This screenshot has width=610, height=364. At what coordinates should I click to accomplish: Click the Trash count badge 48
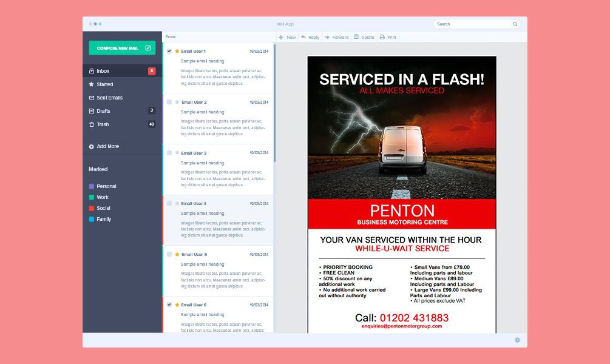pos(152,124)
